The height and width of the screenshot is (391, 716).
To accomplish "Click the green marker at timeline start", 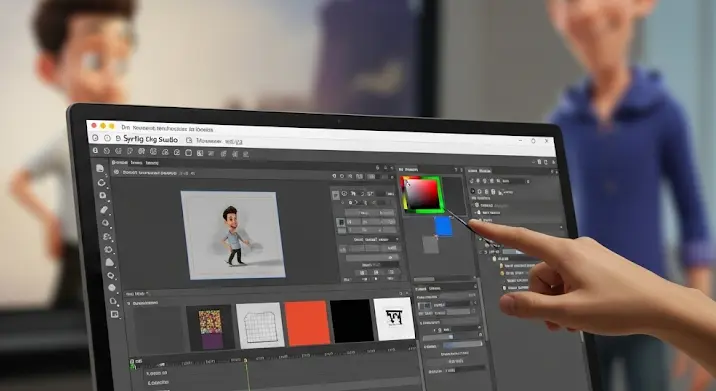I will pyautogui.click(x=133, y=365).
